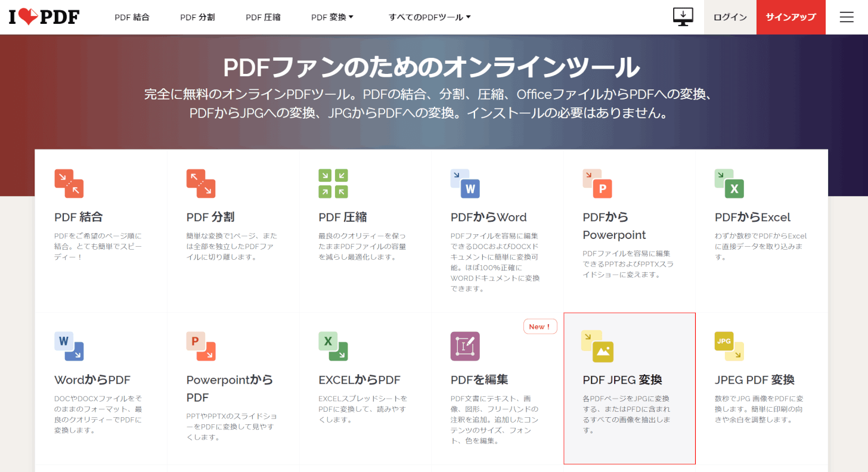868x472 pixels.
Task: Open the PDF JPEG 変換 card title
Action: point(622,380)
